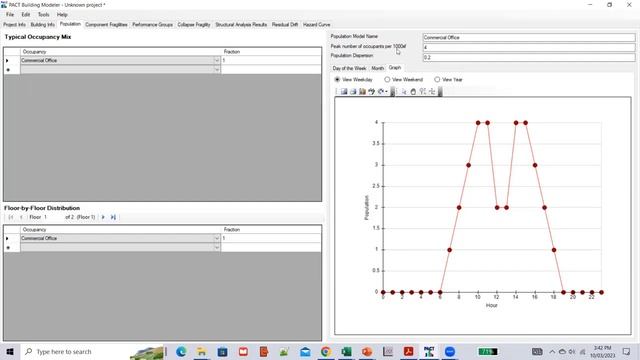
Task: Switch to the Month tab
Action: coord(378,69)
